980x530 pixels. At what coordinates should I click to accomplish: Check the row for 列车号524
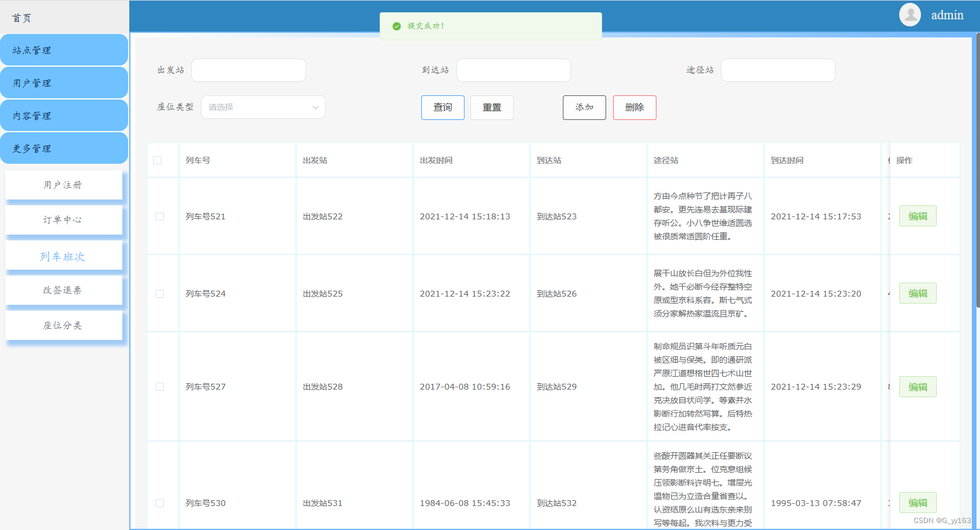160,294
